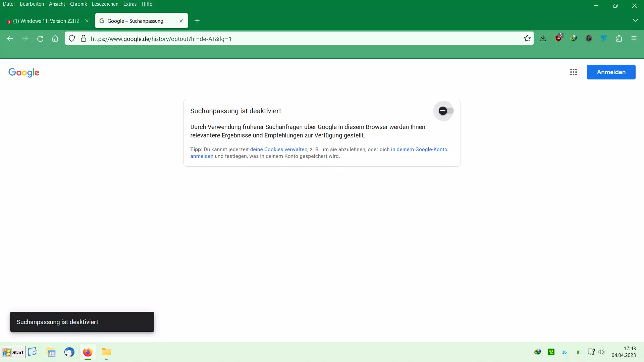
Task: Click the Anmelden button
Action: 611,72
